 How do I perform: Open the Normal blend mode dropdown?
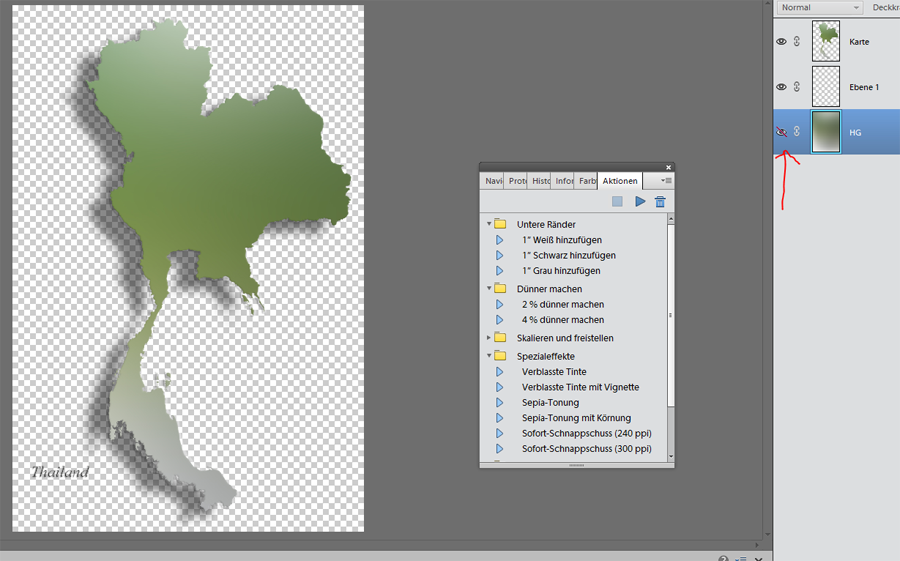[819, 8]
